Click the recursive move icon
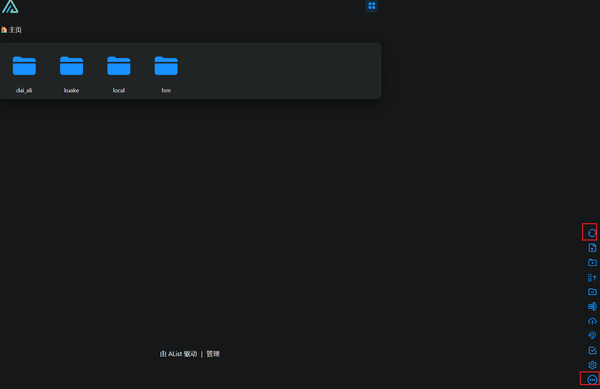This screenshot has width=600, height=389. (x=592, y=277)
